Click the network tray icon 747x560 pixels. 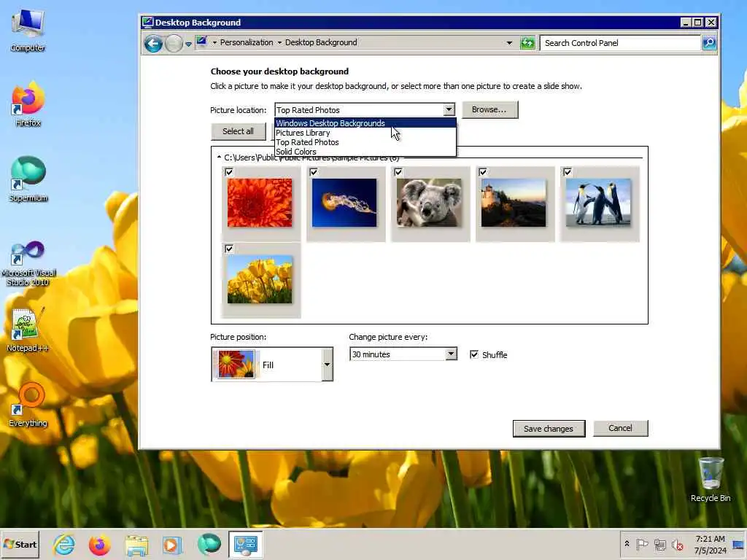[x=659, y=544]
